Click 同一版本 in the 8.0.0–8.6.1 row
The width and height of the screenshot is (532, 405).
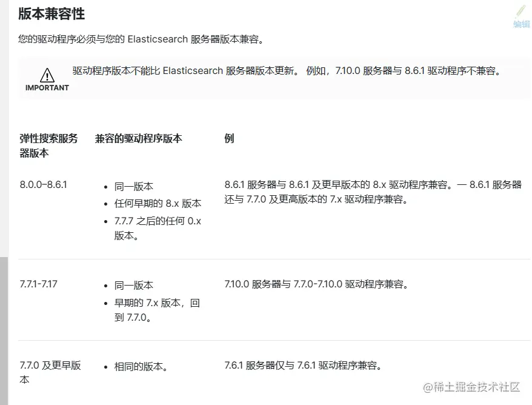[x=134, y=186]
